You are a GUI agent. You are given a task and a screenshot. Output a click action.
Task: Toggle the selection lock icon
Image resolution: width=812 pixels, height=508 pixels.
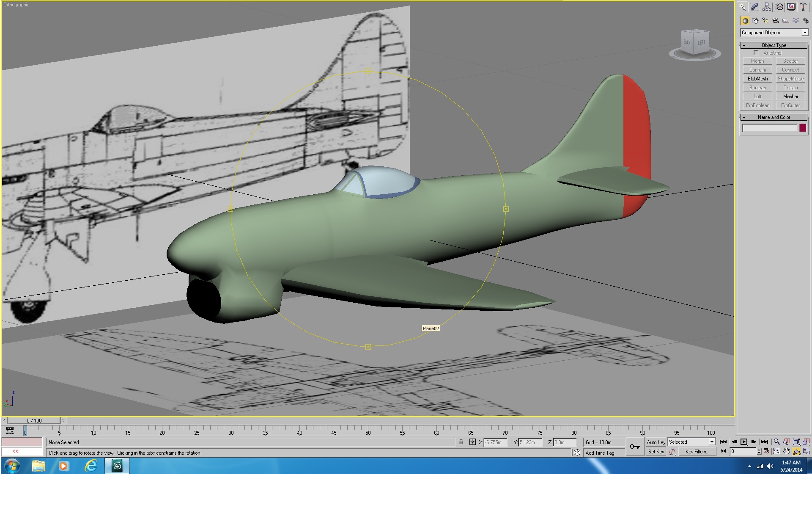click(461, 442)
